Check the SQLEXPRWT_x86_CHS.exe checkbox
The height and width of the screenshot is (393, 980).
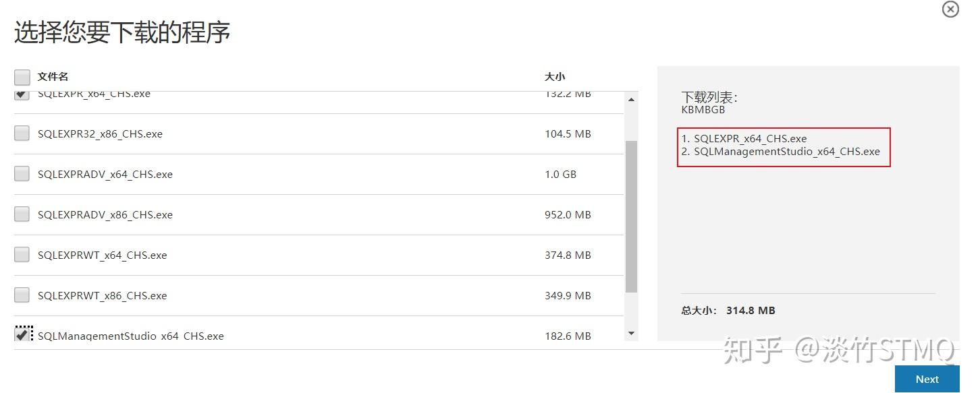[22, 295]
